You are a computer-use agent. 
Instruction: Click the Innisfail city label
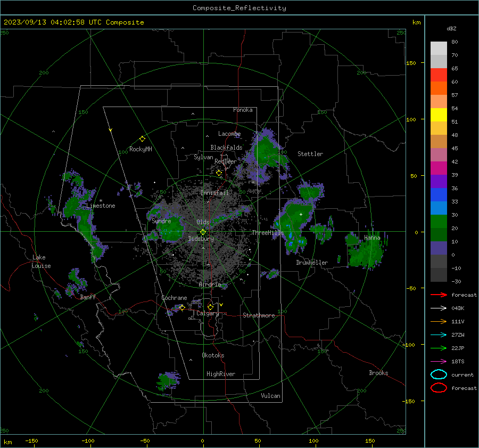214,193
